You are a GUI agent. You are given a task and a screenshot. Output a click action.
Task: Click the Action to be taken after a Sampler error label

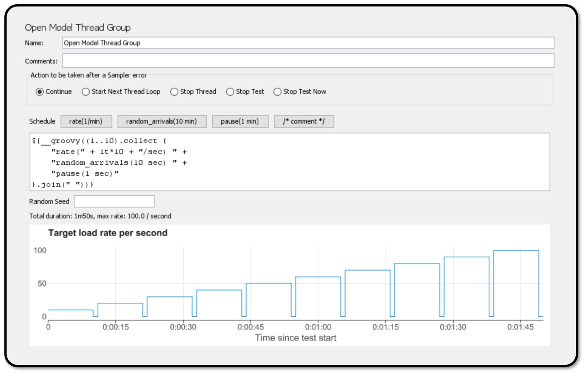click(x=88, y=75)
